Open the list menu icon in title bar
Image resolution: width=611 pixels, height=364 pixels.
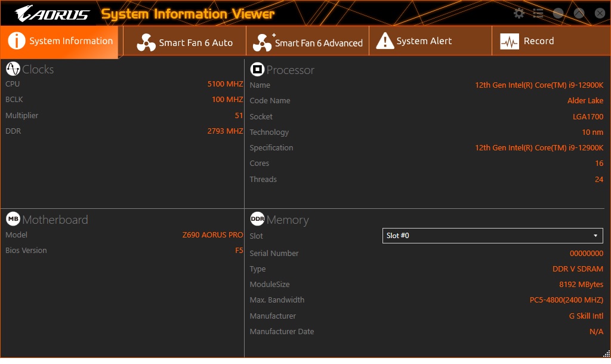[538, 14]
